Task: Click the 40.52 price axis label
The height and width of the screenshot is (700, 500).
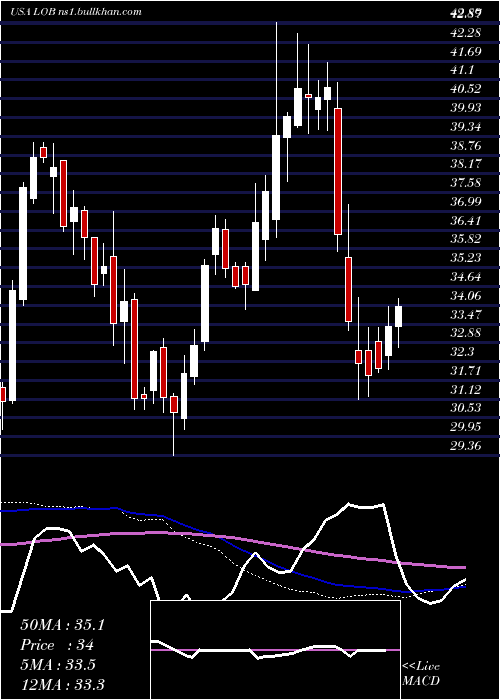Action: point(466,89)
